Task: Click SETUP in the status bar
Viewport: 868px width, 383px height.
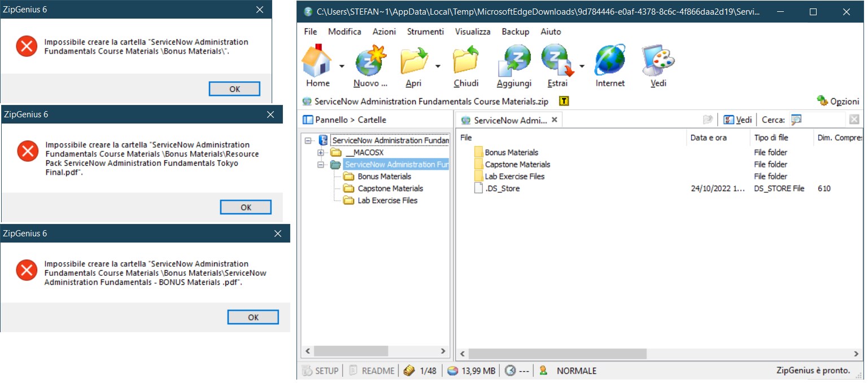Action: (320, 371)
